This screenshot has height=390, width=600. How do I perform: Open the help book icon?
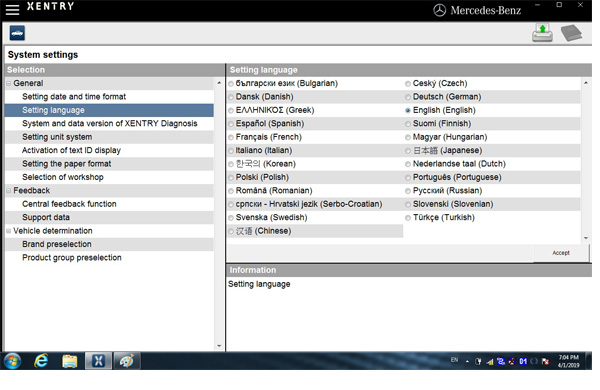pos(571,33)
